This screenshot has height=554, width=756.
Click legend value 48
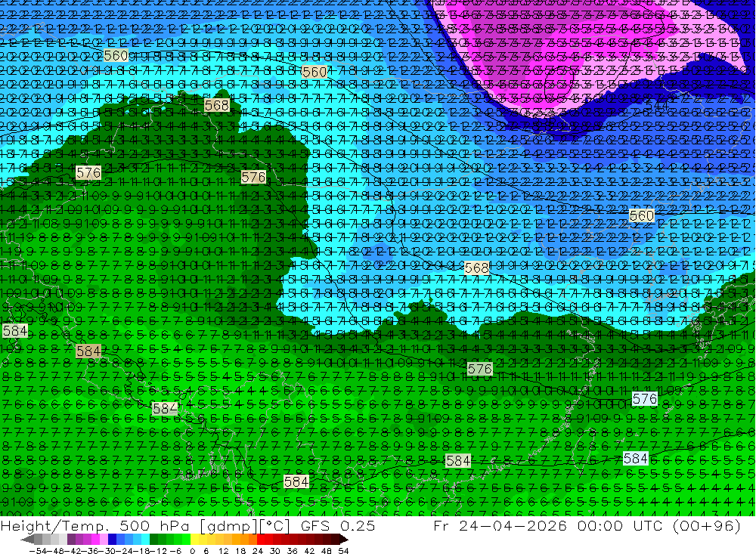pos(327,551)
